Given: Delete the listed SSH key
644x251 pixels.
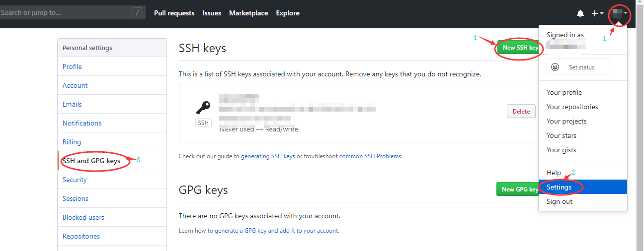Looking at the screenshot, I should tap(521, 111).
